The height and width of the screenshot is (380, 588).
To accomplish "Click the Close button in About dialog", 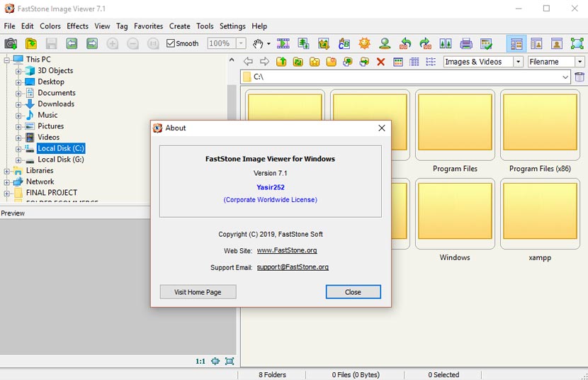I will click(x=354, y=292).
